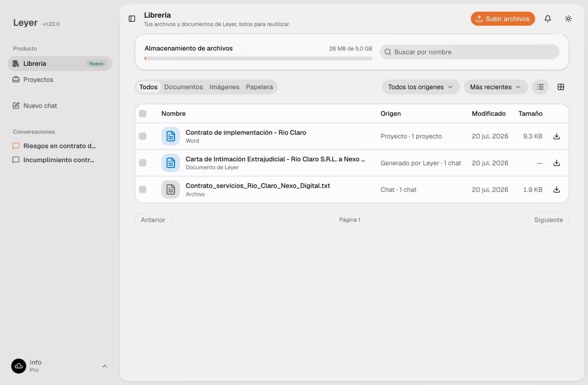The width and height of the screenshot is (588, 385).
Task: Select the Imágenes tab
Action: 225,87
